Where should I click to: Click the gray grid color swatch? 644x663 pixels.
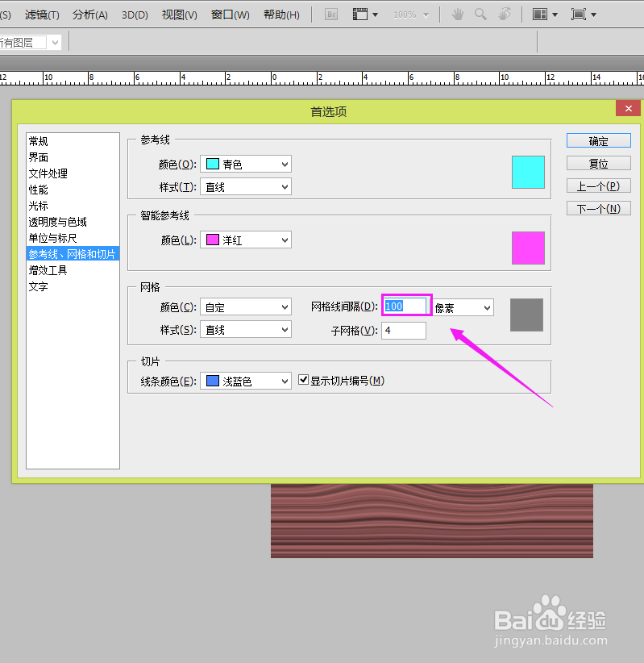point(526,315)
